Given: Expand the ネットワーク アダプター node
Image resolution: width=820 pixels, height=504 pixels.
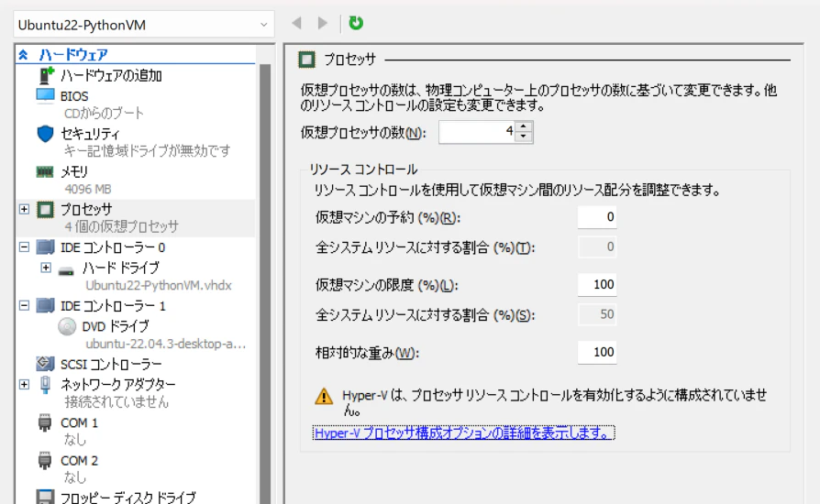Looking at the screenshot, I should [x=24, y=384].
